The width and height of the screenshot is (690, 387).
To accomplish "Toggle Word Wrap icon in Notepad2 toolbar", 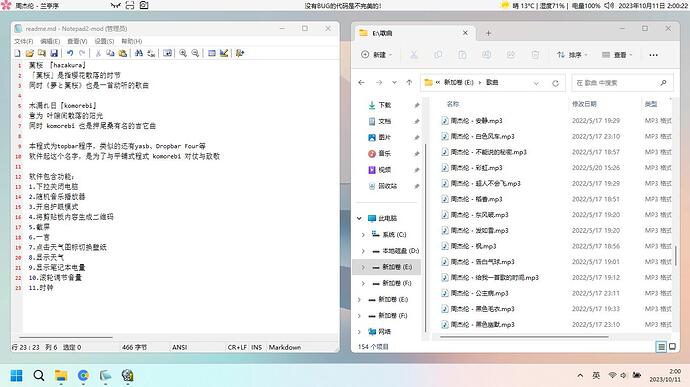I will pos(167,53).
